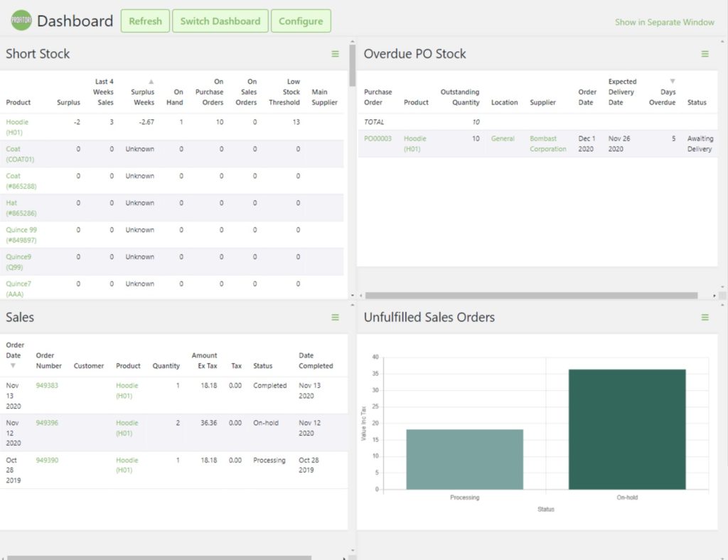
Task: Sort Overdue PO Stock by Supplier header
Action: click(542, 102)
